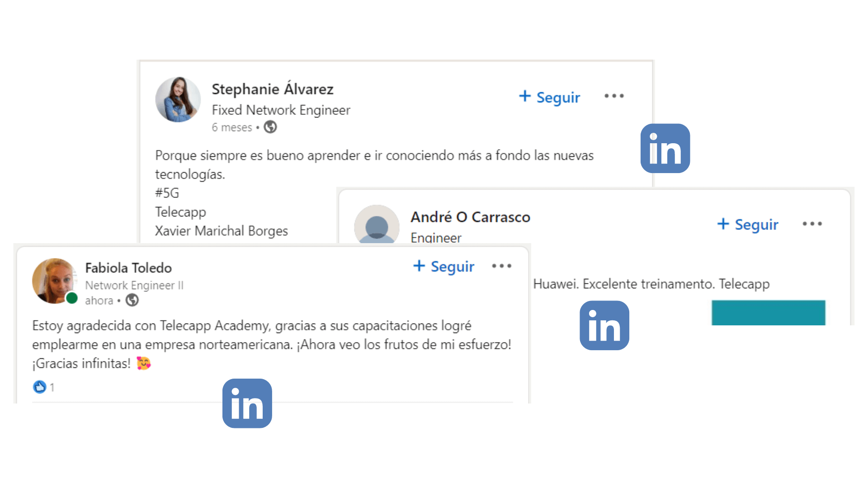Click the Xavier Marichal Borges mention
Image resolution: width=868 pixels, height=488 pixels.
tap(222, 231)
